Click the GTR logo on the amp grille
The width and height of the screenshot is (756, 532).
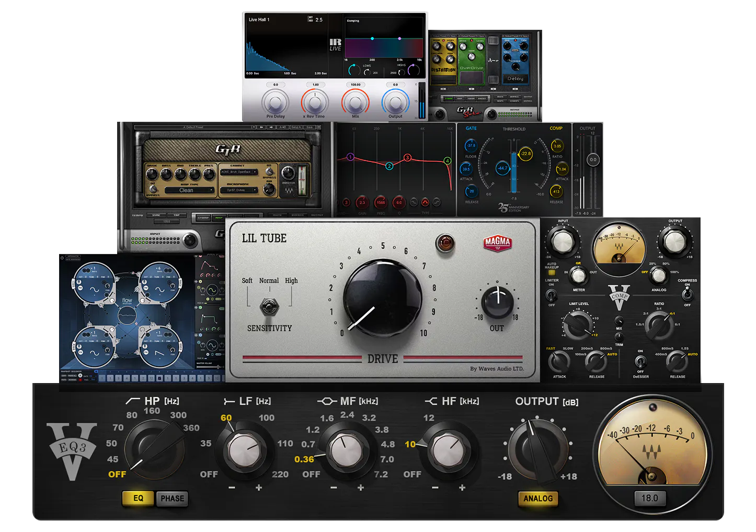(x=228, y=149)
